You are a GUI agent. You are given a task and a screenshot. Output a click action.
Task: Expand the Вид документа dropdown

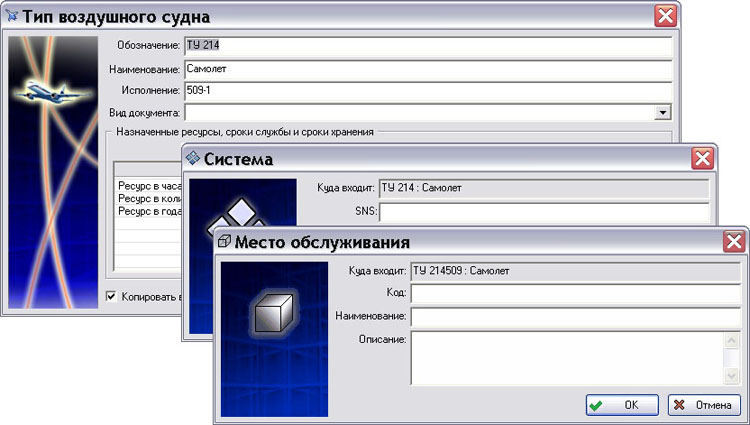662,113
